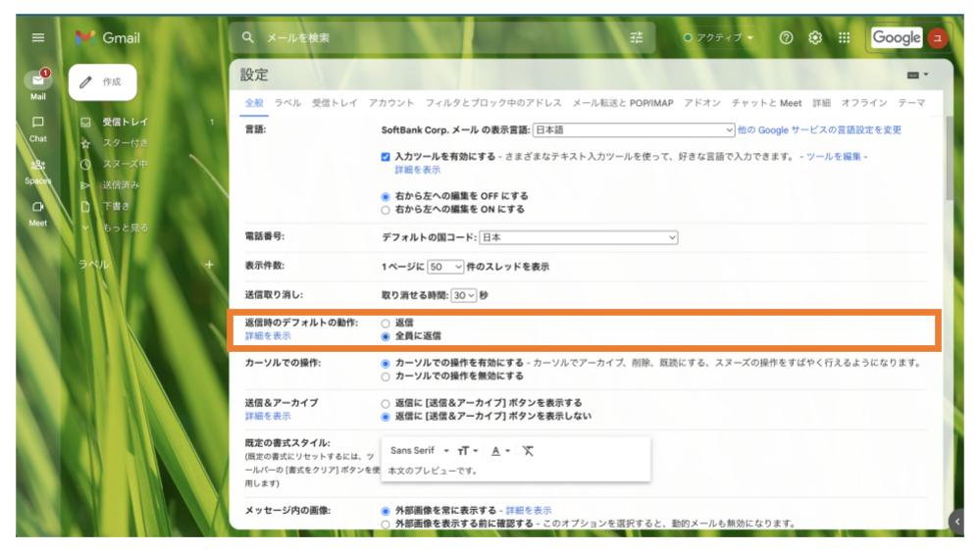Open the アクティブ status dropdown
980x551 pixels.
tap(718, 37)
